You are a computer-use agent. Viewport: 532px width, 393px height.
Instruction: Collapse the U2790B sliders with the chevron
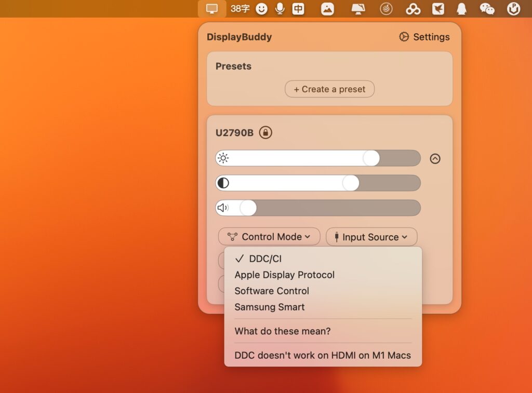pos(435,158)
